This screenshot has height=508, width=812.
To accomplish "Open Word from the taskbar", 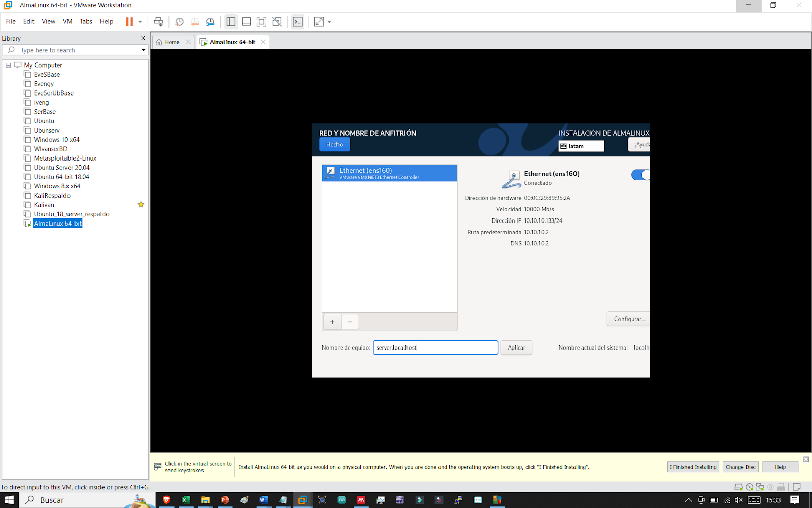I will (x=263, y=500).
